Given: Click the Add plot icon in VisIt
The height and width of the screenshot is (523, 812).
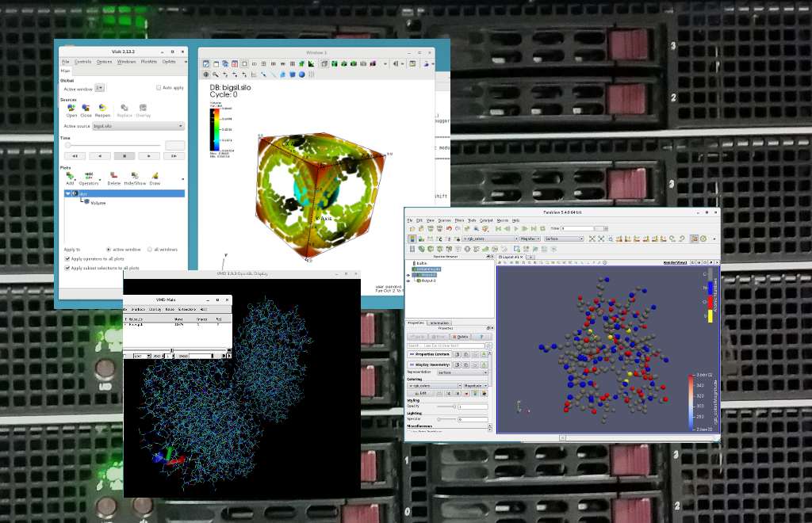Looking at the screenshot, I should (x=70, y=176).
